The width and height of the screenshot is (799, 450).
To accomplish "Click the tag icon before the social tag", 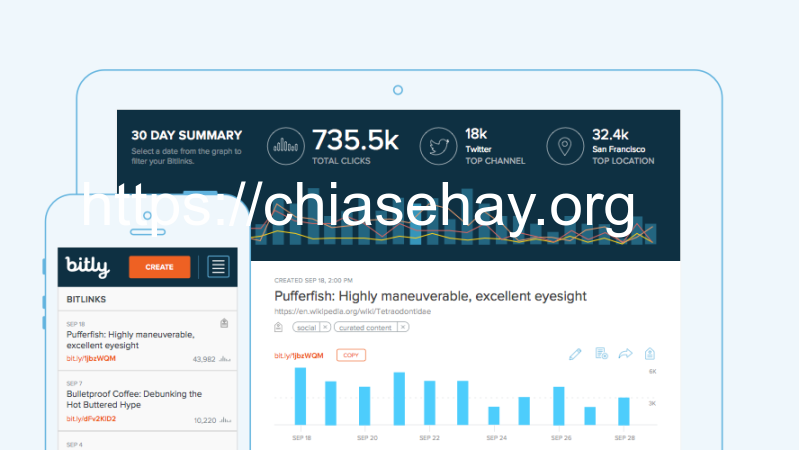I will [x=278, y=327].
